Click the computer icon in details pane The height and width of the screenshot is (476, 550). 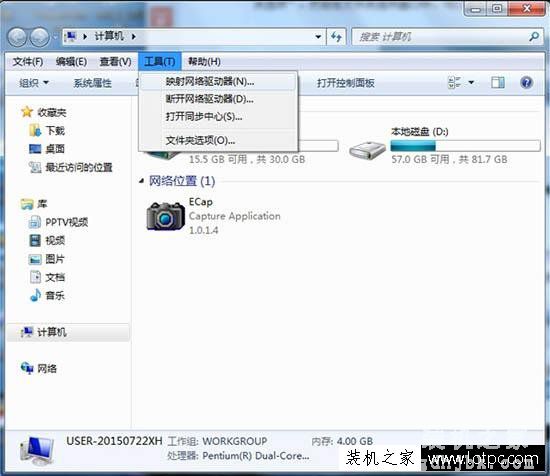pos(37,451)
